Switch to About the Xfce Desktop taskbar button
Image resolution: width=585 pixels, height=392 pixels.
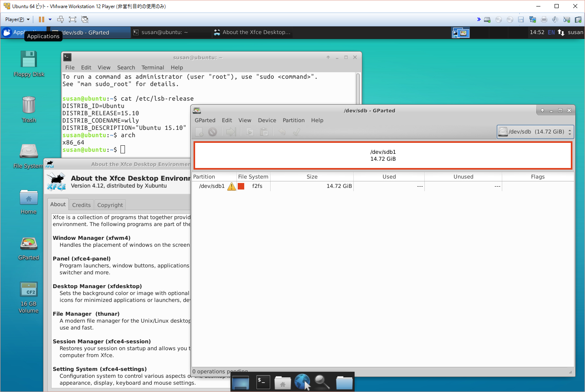pyautogui.click(x=252, y=32)
